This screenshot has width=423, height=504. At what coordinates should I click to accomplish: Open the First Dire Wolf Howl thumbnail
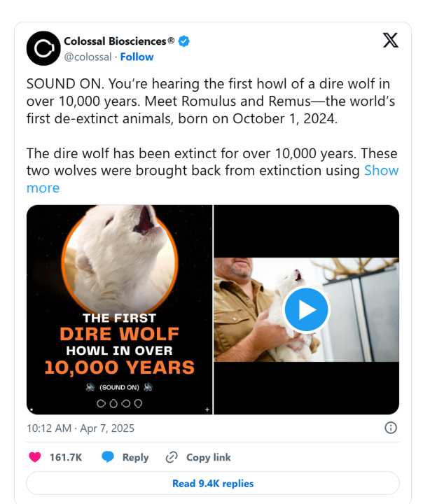point(119,309)
